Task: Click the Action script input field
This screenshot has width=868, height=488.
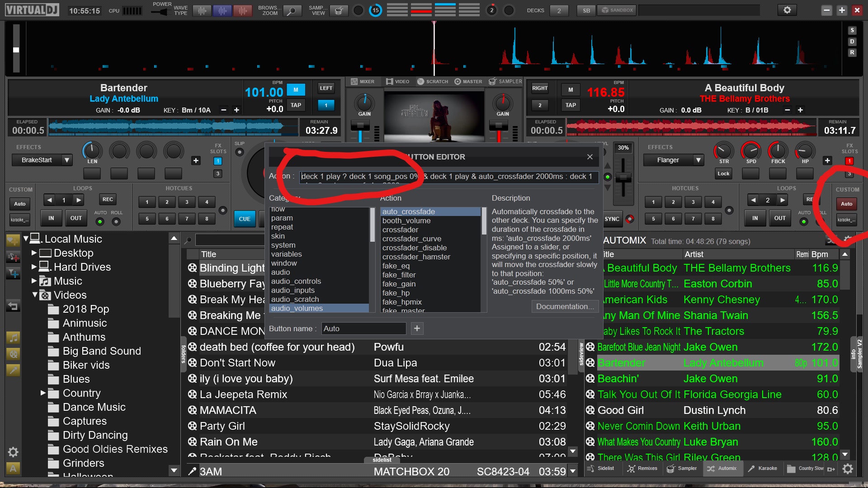Action: [448, 177]
